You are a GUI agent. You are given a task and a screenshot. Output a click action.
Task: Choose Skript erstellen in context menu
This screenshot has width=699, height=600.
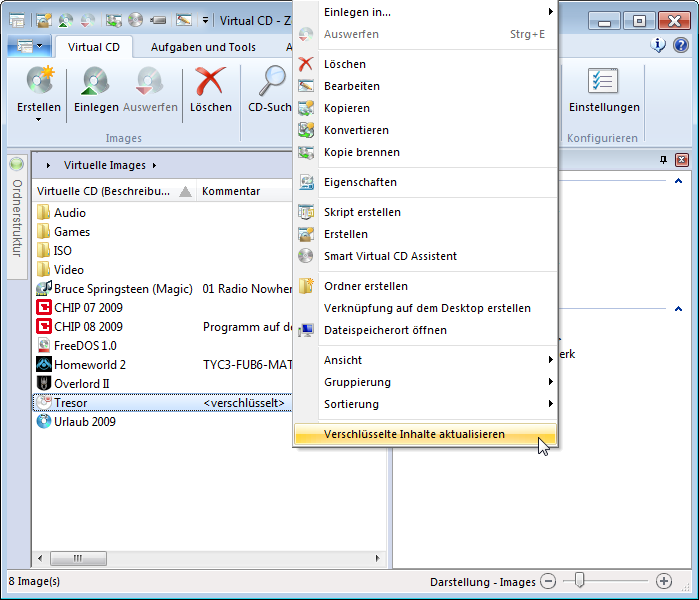pos(425,212)
